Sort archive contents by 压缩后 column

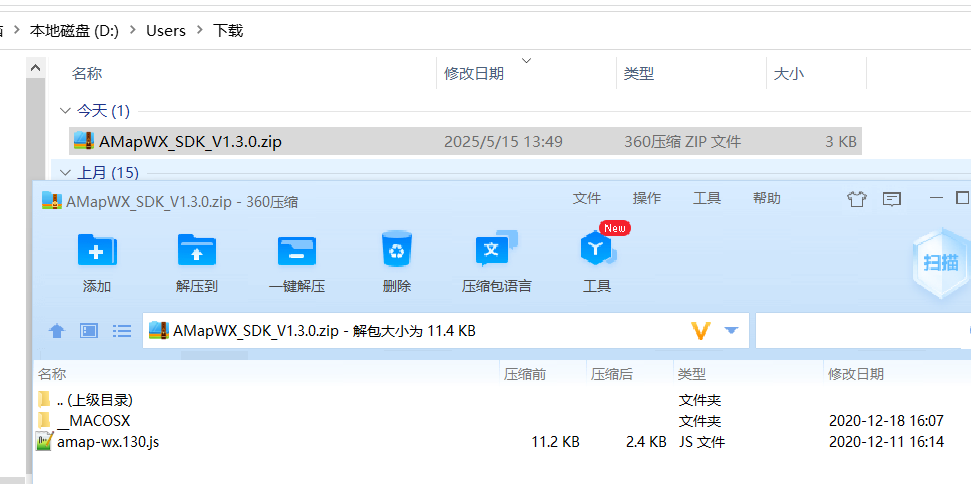pyautogui.click(x=612, y=374)
